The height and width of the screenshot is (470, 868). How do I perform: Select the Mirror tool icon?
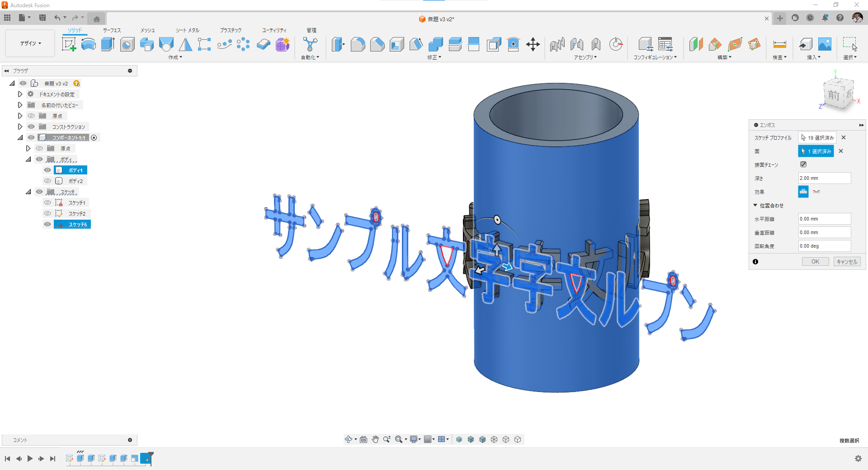[x=185, y=44]
